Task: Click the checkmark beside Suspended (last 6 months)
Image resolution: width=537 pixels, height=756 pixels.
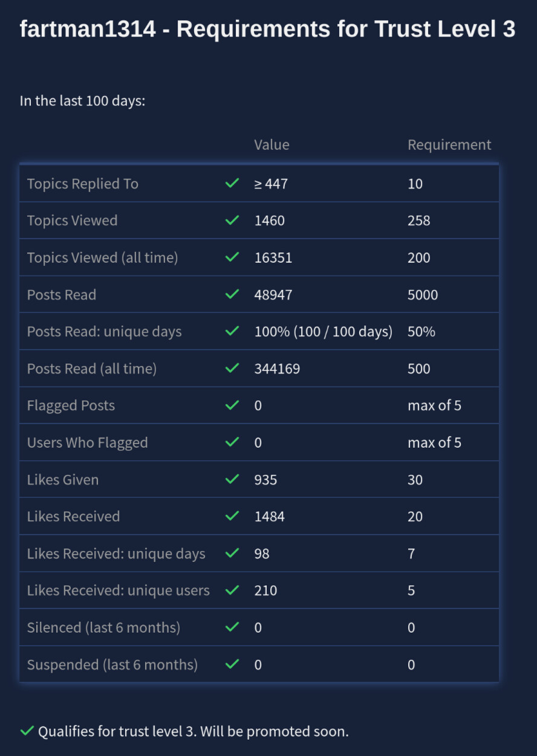Action: click(x=232, y=664)
